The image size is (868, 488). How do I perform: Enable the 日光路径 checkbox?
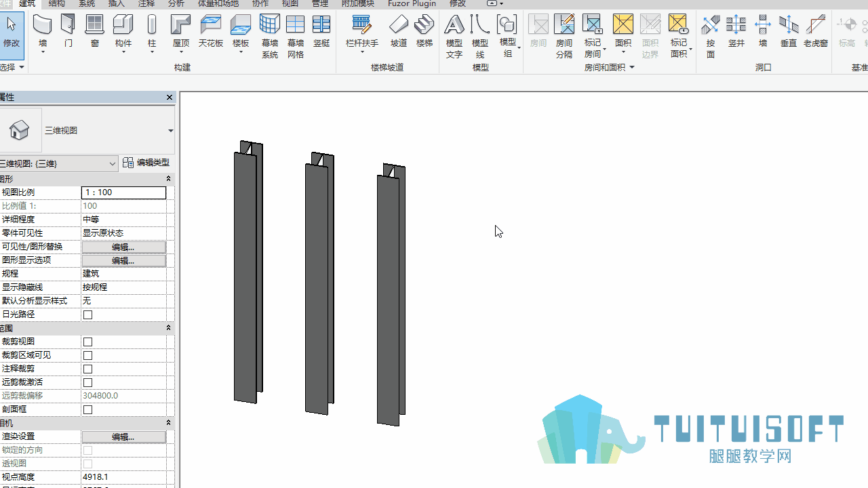87,314
